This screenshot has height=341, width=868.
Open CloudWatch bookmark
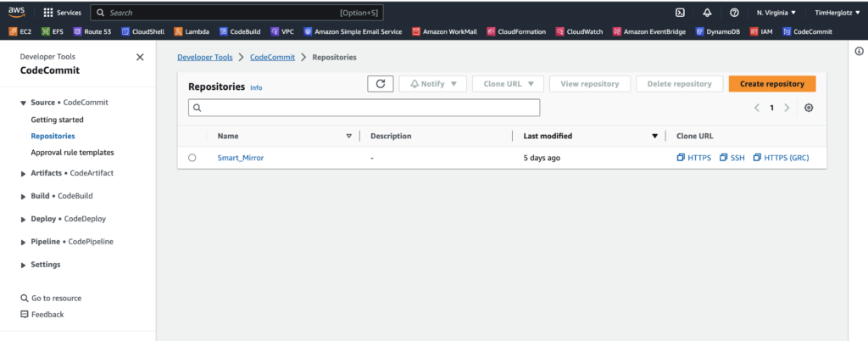579,31
